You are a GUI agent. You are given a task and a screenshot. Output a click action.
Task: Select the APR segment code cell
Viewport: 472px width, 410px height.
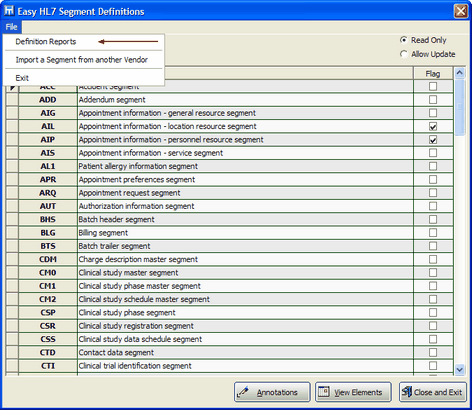point(48,180)
